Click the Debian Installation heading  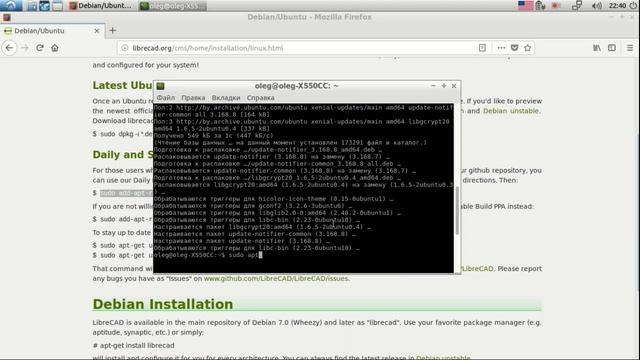tap(163, 304)
